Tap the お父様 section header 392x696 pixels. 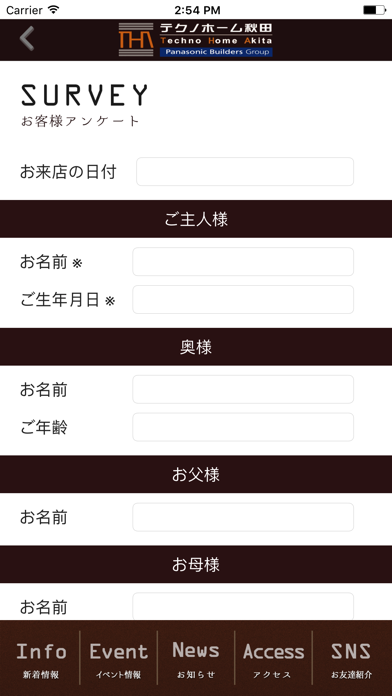[196, 475]
